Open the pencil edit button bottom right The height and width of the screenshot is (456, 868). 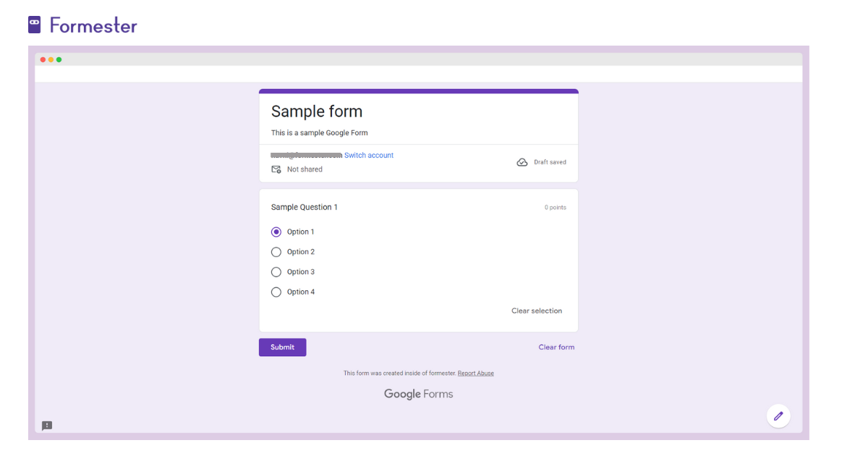[x=778, y=415]
